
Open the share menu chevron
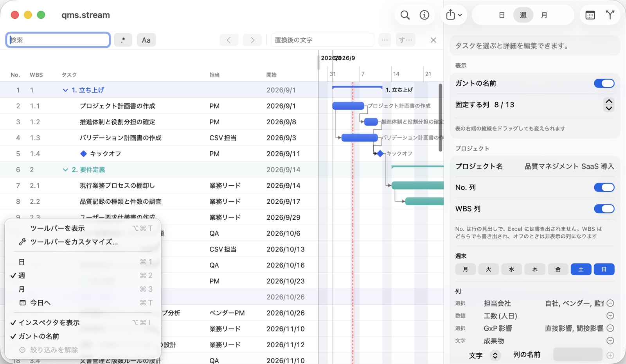(x=460, y=15)
